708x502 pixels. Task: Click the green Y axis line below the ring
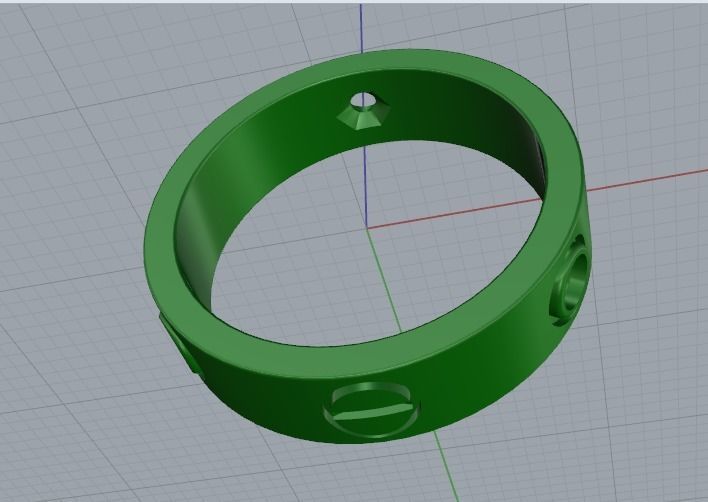pyautogui.click(x=446, y=465)
